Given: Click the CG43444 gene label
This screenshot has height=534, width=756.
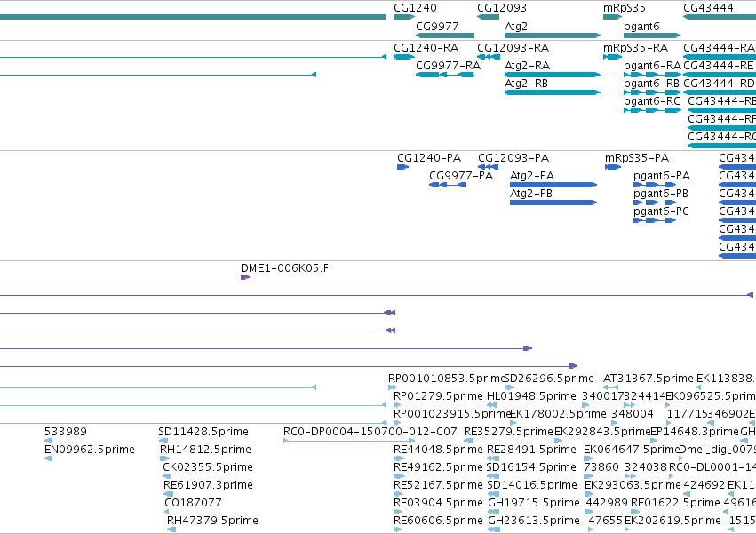Looking at the screenshot, I should 708,8.
